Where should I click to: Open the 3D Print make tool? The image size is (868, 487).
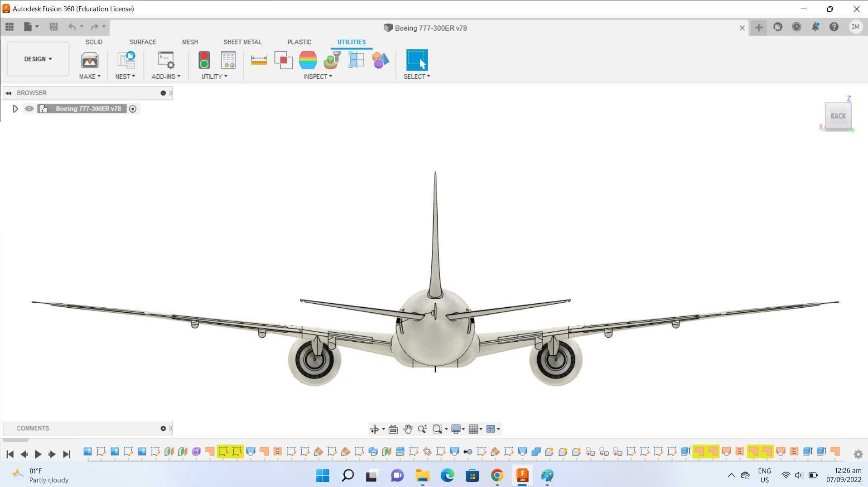pyautogui.click(x=90, y=60)
